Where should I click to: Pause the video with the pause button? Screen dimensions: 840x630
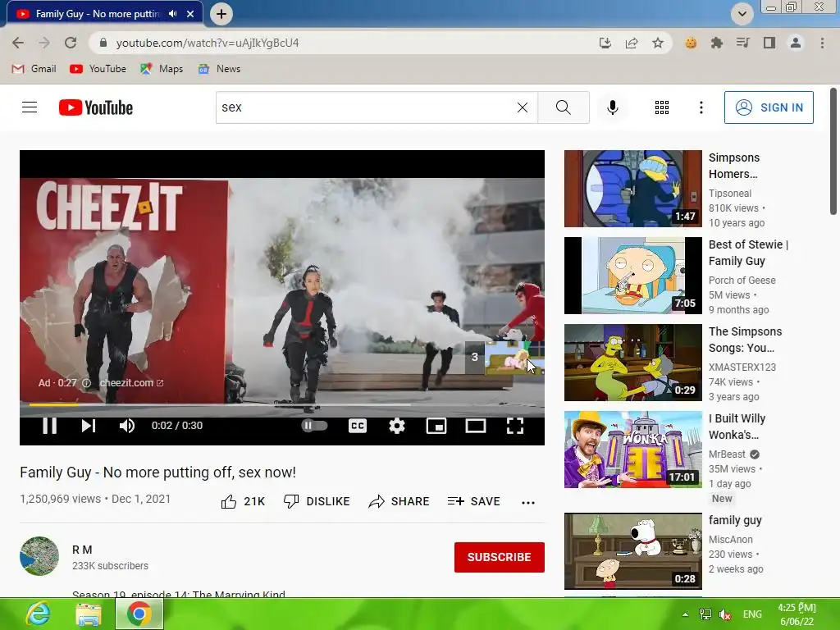click(50, 426)
